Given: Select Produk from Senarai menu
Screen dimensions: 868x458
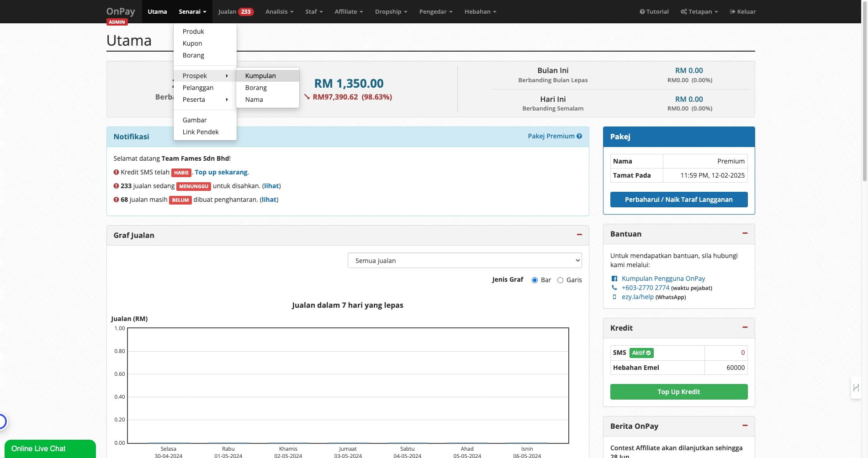Looking at the screenshot, I should [205, 32].
